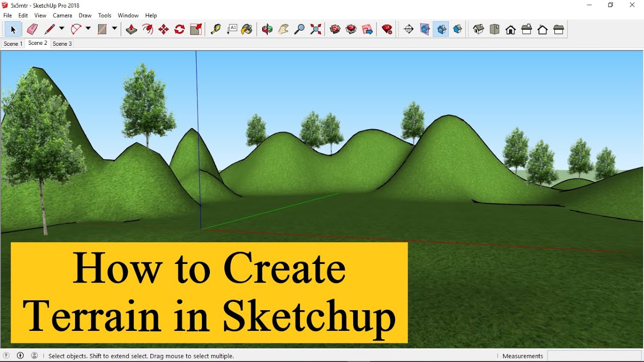Pick the Line pencil tool

[x=49, y=30]
